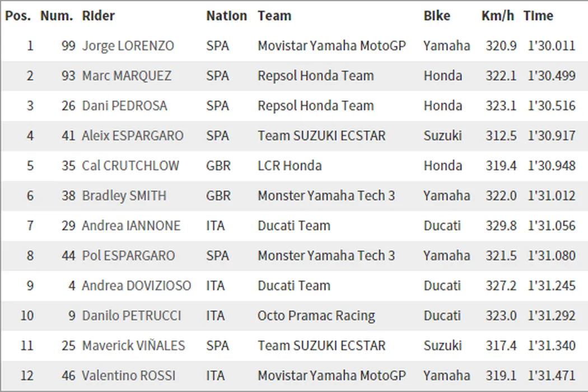
Task: Click the 1'30.011 lap time
Action: (x=552, y=46)
